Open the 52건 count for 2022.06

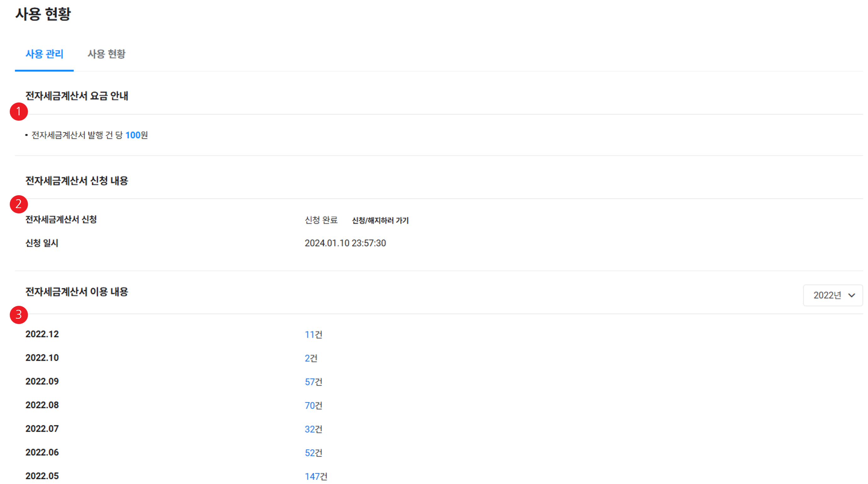click(313, 453)
